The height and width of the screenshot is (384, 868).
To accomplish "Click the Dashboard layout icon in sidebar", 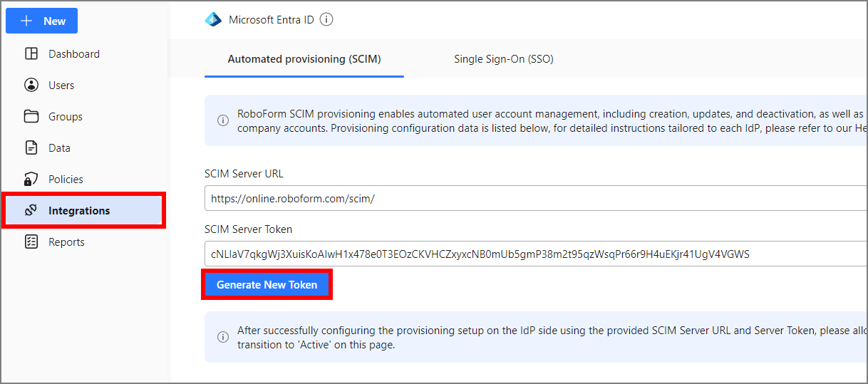I will tap(31, 54).
